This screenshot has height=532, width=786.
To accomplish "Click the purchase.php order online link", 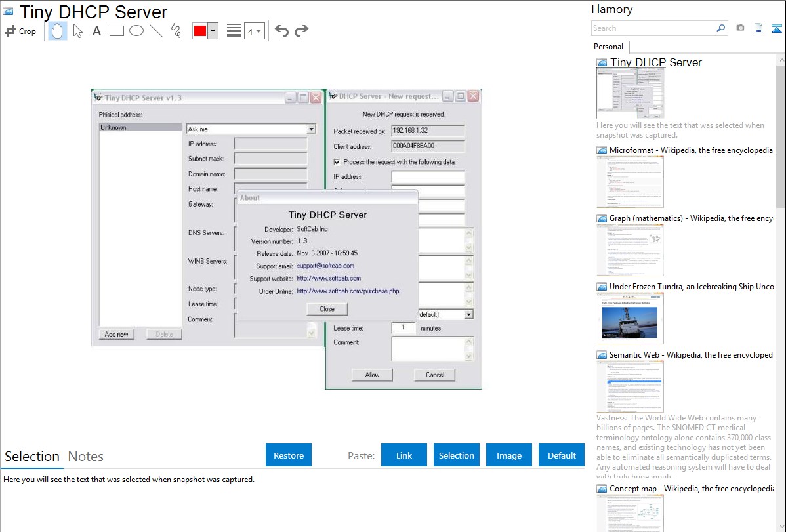I will [x=348, y=291].
